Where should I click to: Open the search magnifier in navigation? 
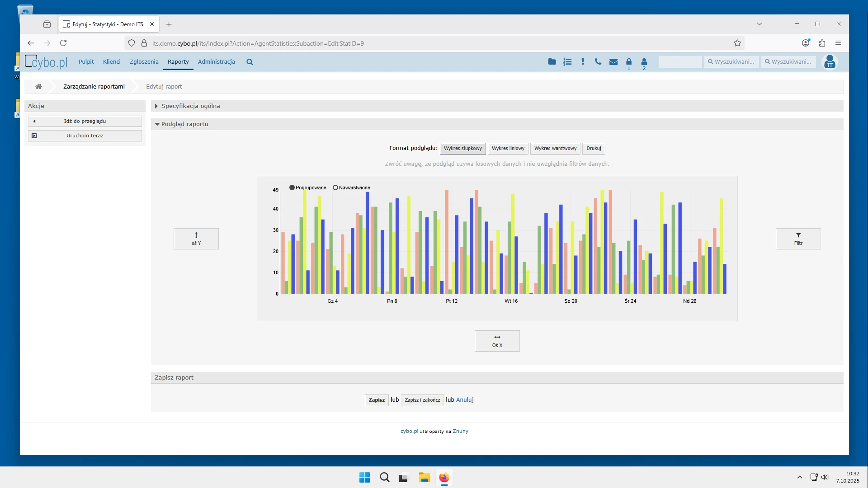(x=250, y=62)
